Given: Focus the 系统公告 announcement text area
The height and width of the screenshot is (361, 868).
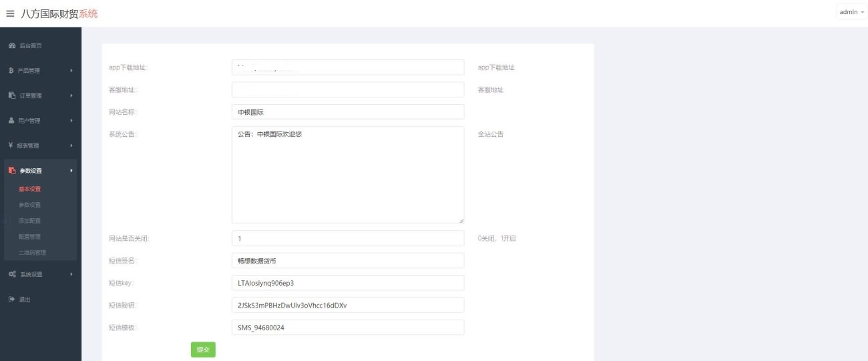Looking at the screenshot, I should click(x=347, y=175).
